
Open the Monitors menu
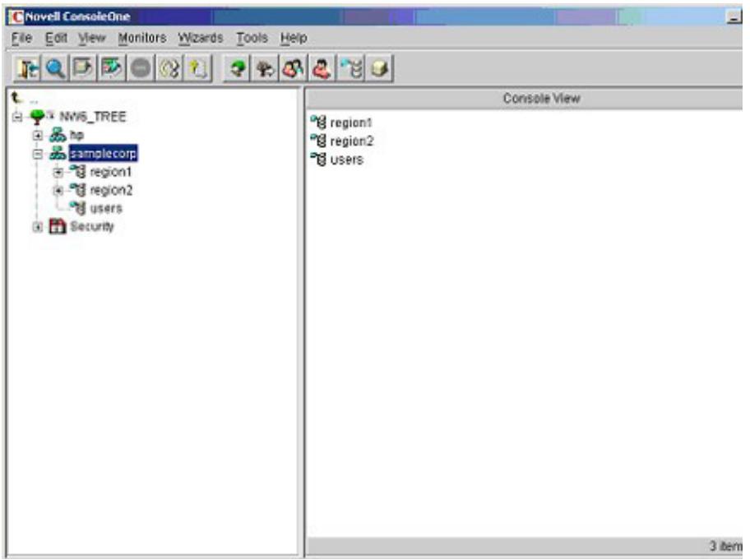pos(142,38)
